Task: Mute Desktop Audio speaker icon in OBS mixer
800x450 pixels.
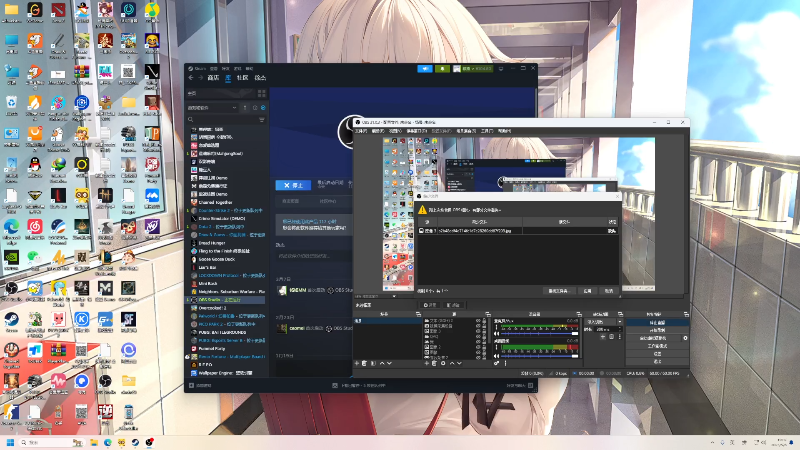Action: (496, 356)
